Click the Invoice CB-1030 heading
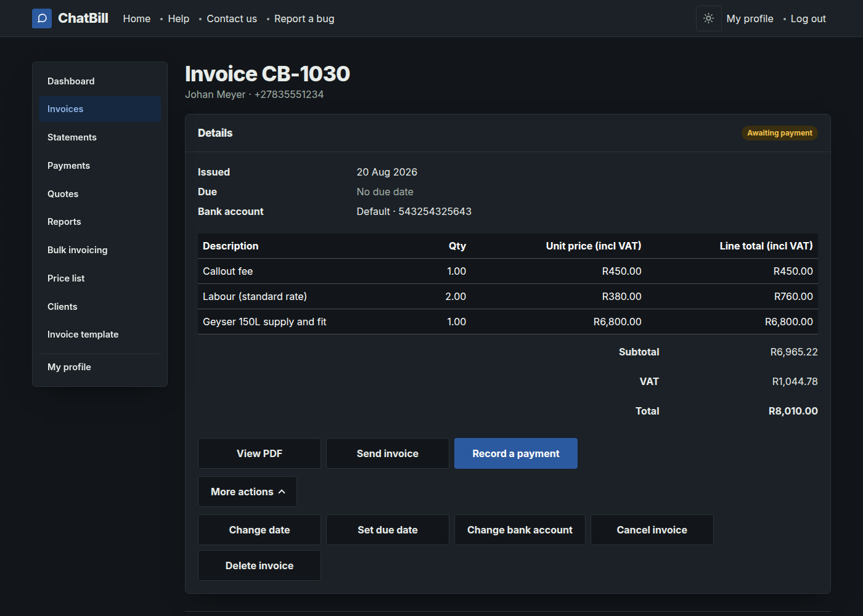Viewport: 863px width, 616px height. pos(268,74)
